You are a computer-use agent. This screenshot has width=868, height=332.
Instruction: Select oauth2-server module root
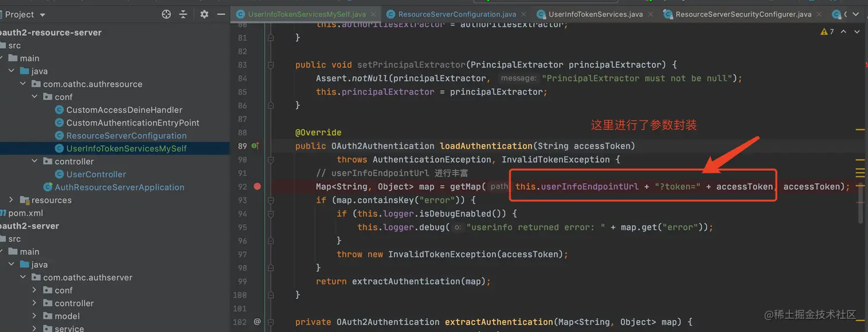click(x=29, y=226)
